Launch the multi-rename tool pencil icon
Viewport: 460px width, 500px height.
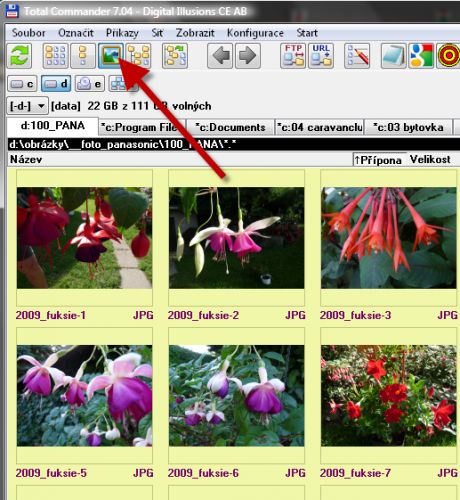[357, 56]
